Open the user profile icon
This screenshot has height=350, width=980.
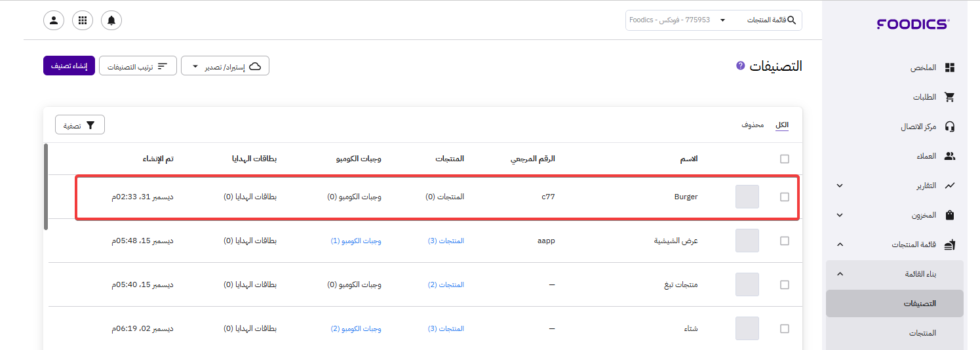(54, 20)
